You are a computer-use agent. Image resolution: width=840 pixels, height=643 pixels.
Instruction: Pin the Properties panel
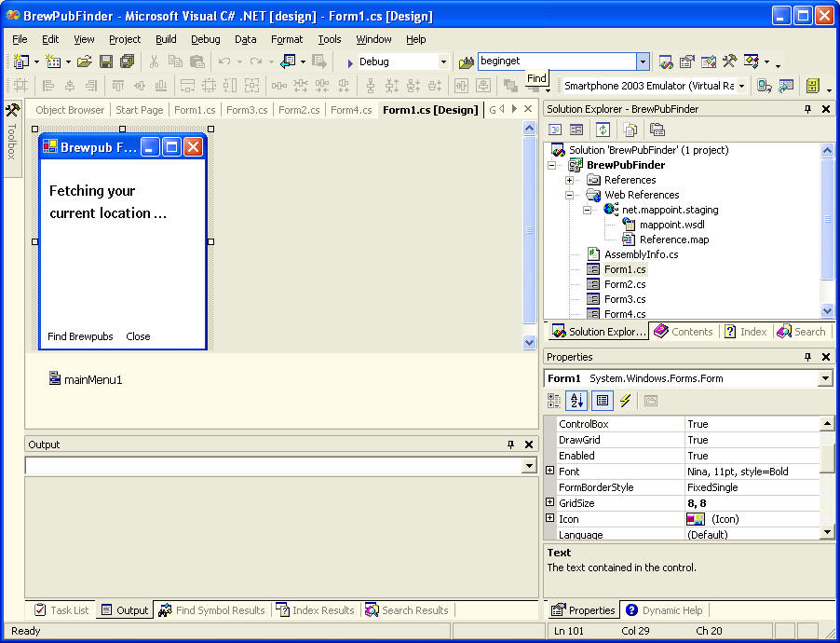tap(807, 357)
